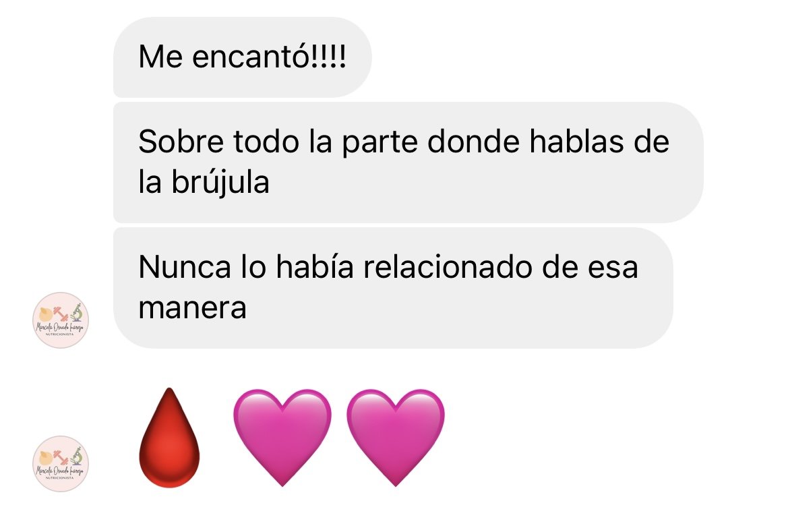Click the word 'Nunca' in the third bubble
Screen dimensions: 786x532
tap(185, 267)
